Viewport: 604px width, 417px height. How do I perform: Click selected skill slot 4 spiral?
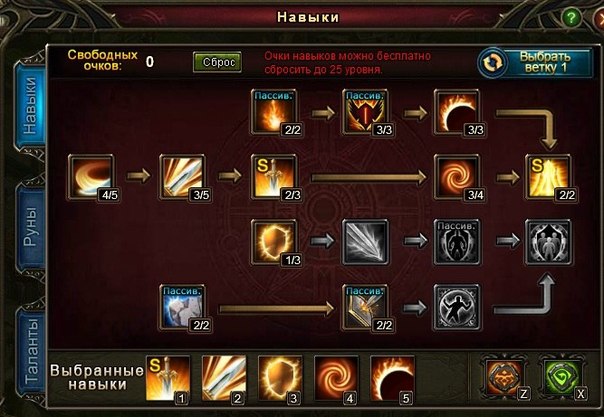pyautogui.click(x=336, y=379)
